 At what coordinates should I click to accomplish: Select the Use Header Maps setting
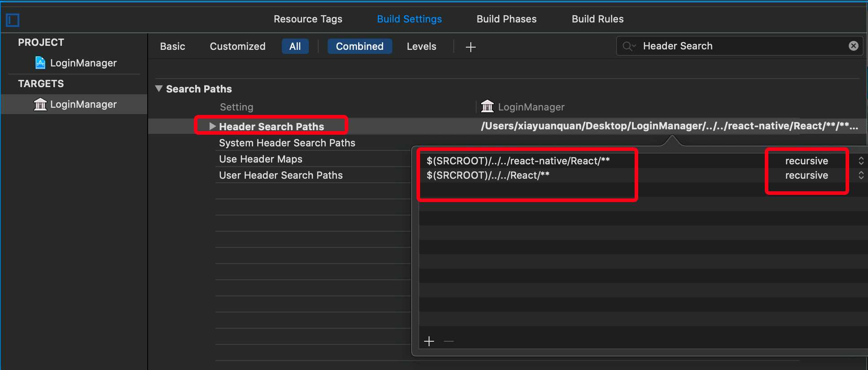(260, 159)
